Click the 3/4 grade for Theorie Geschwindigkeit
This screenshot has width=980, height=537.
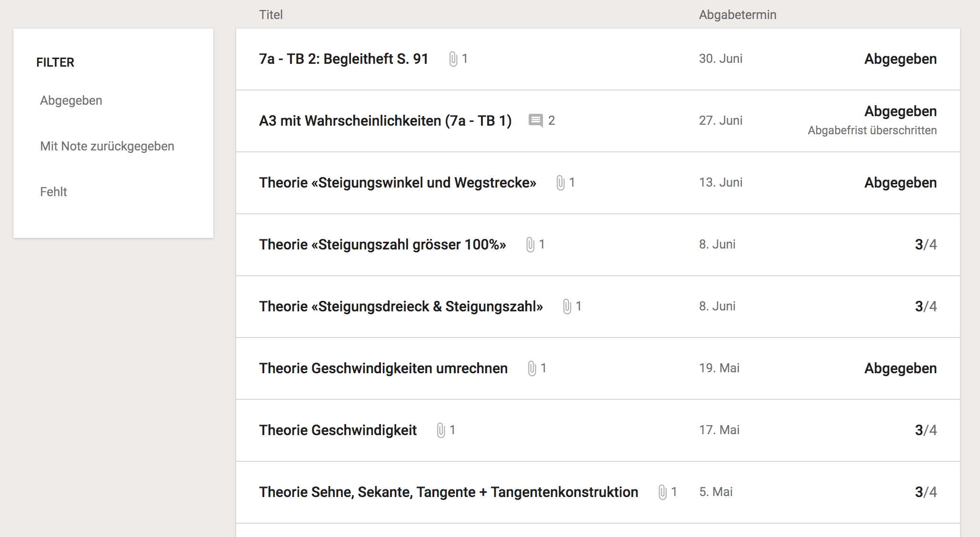(925, 430)
